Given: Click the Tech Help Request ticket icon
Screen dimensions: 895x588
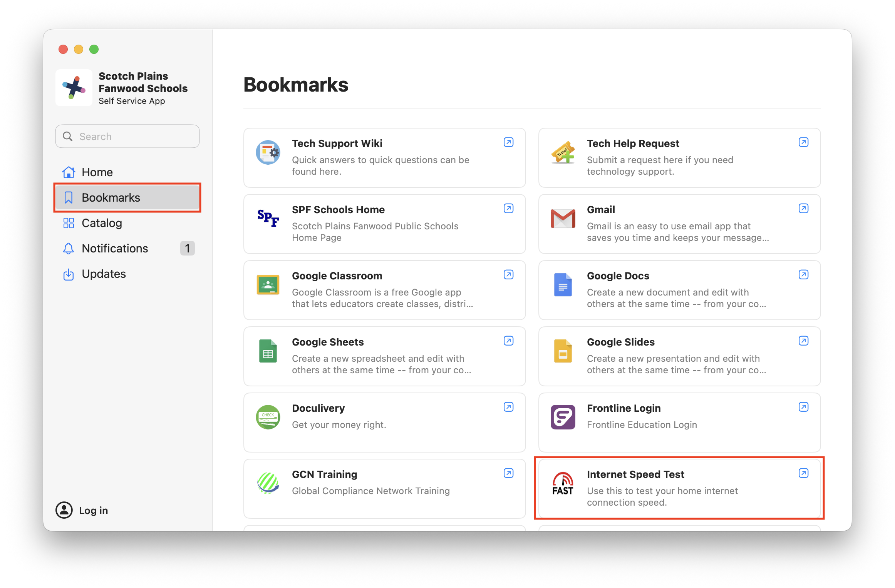Looking at the screenshot, I should click(563, 152).
